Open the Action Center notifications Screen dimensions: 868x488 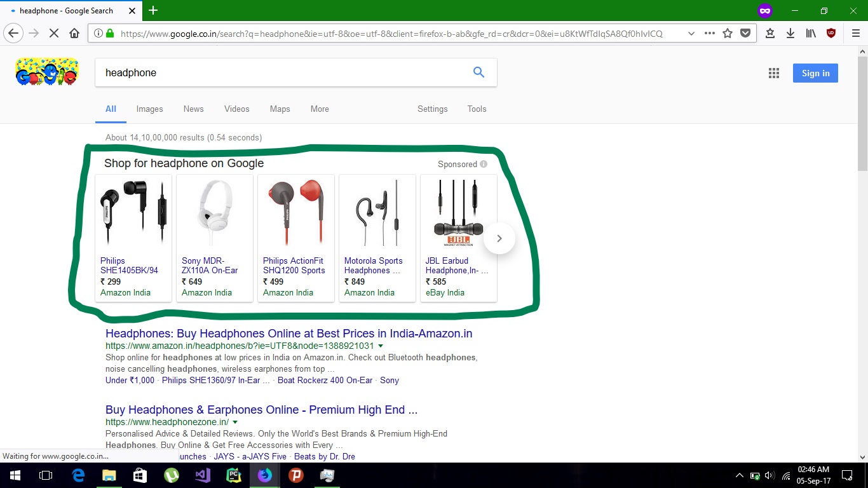[x=847, y=475]
